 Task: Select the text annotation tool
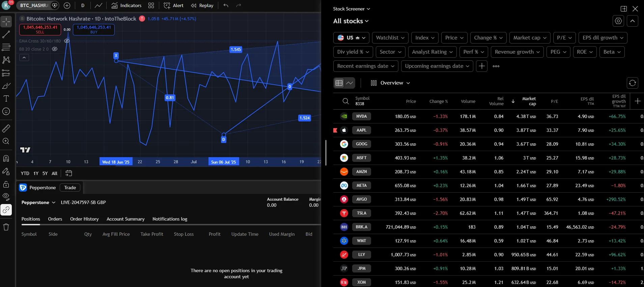pyautogui.click(x=6, y=98)
